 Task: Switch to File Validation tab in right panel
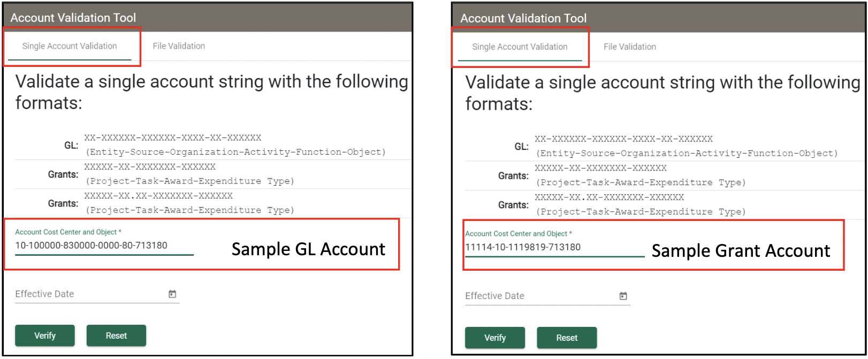630,47
